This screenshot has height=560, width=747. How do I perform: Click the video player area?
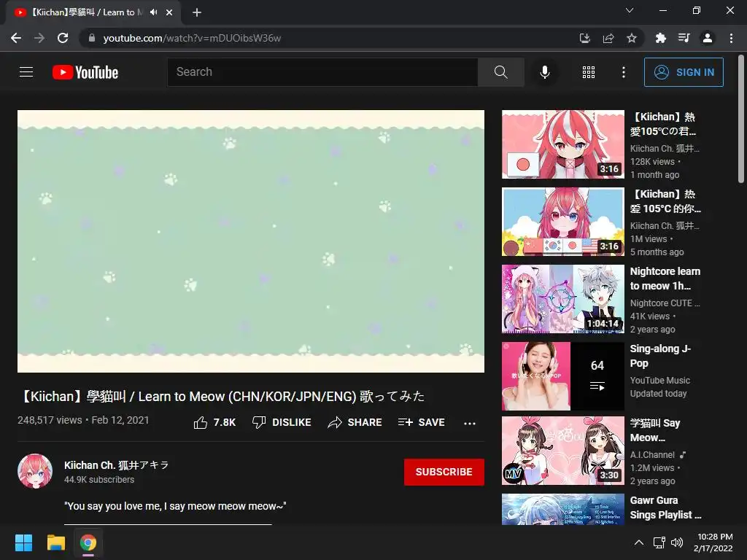[251, 241]
